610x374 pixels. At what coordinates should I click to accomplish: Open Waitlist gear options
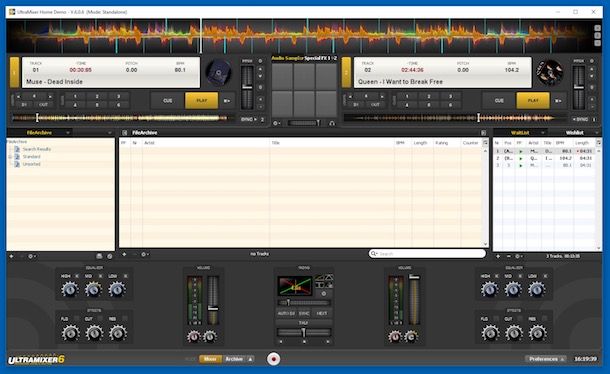(518, 256)
